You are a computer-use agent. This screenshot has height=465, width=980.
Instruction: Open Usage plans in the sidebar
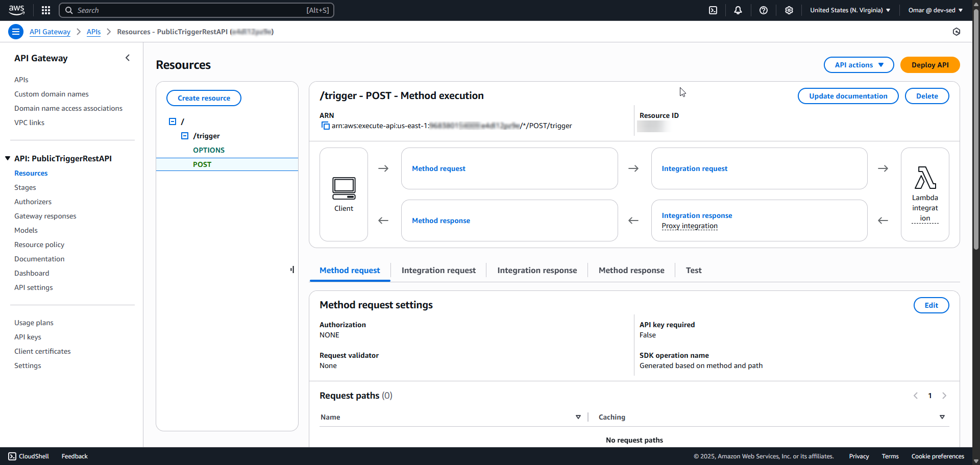(34, 323)
